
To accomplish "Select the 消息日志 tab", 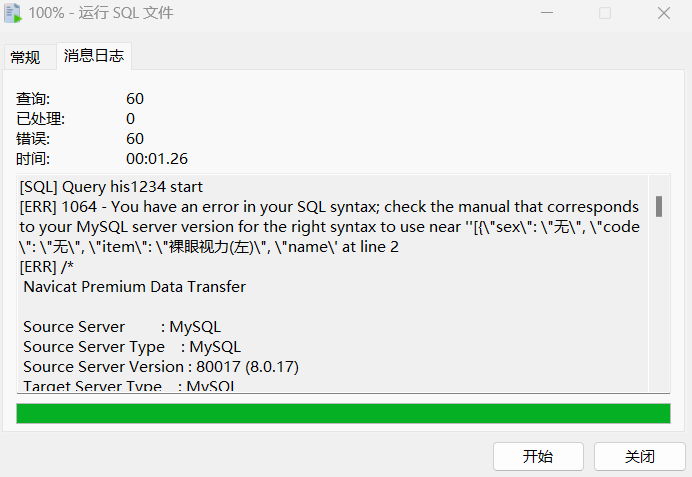I will point(94,56).
